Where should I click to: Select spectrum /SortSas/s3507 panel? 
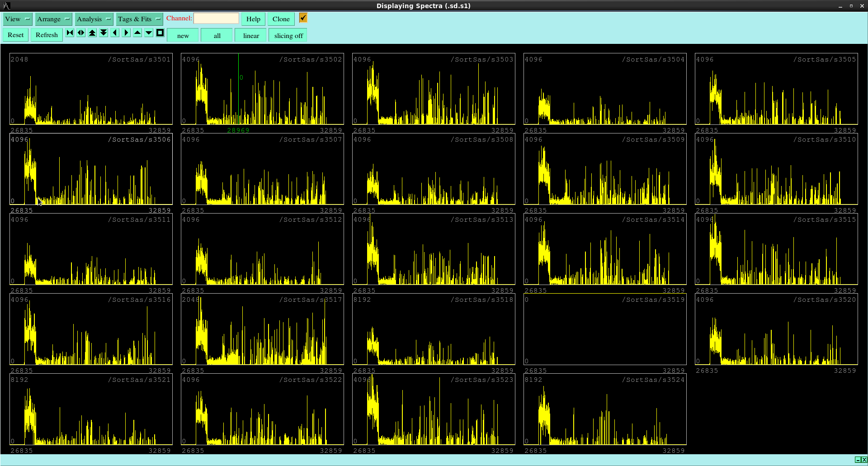point(262,169)
